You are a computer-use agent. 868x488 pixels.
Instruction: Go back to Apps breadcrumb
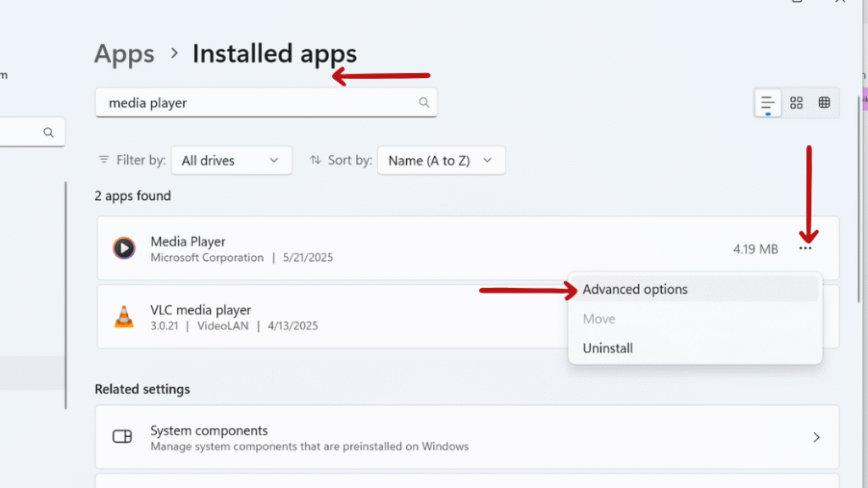[124, 53]
